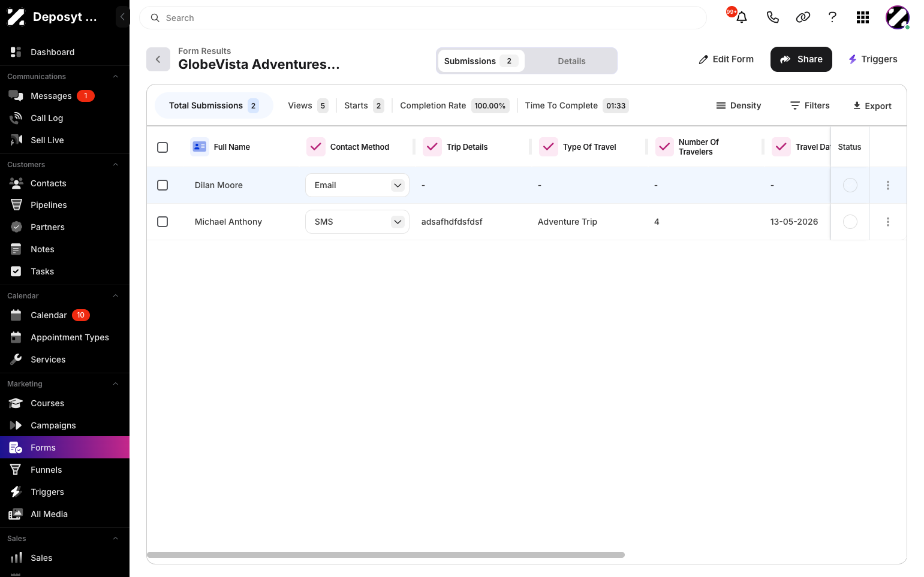Open row options for Dilan Moore

[888, 185]
